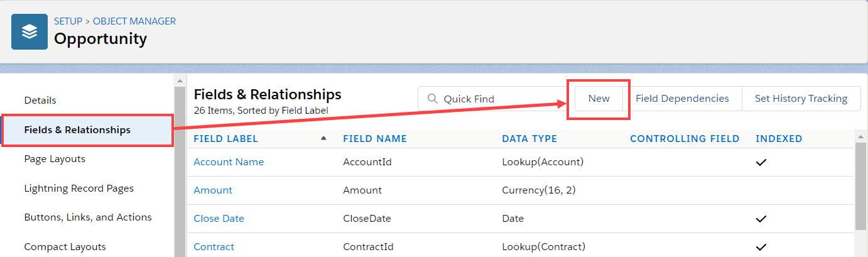The height and width of the screenshot is (257, 868).
Task: Open the Amount field link
Action: pyautogui.click(x=213, y=190)
